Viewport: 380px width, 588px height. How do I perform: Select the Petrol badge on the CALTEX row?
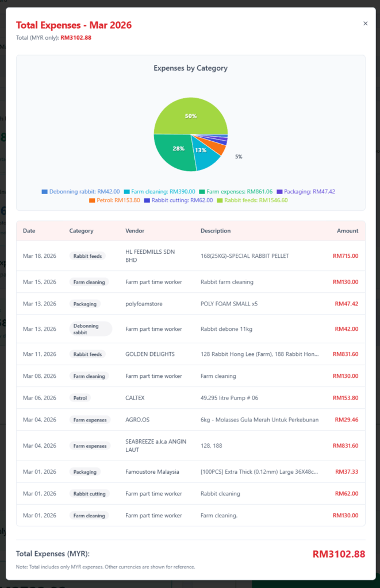tap(80, 398)
